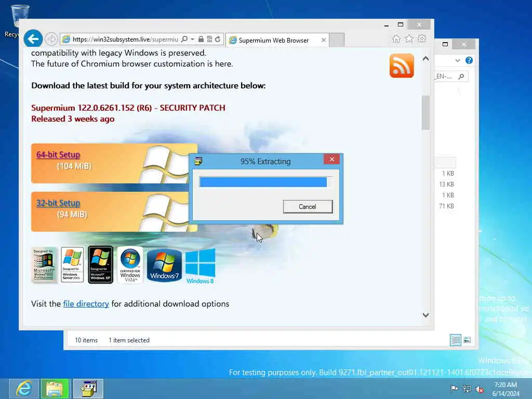Viewport: 532px width, 399px height.
Task: Click the '1 item selected' status text
Action: tap(129, 340)
